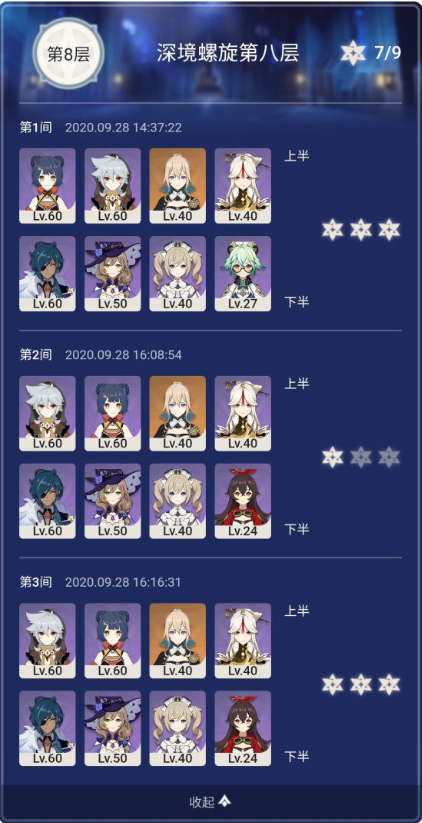This screenshot has width=422, height=823.
Task: Click the 第2间 timestamp 2020.09.28 16:08:54
Action: click(123, 355)
